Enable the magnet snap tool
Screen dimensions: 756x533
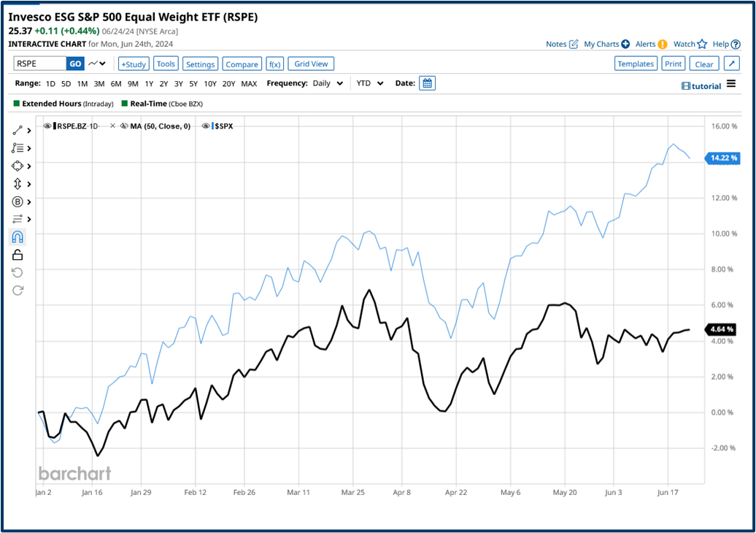(17, 237)
